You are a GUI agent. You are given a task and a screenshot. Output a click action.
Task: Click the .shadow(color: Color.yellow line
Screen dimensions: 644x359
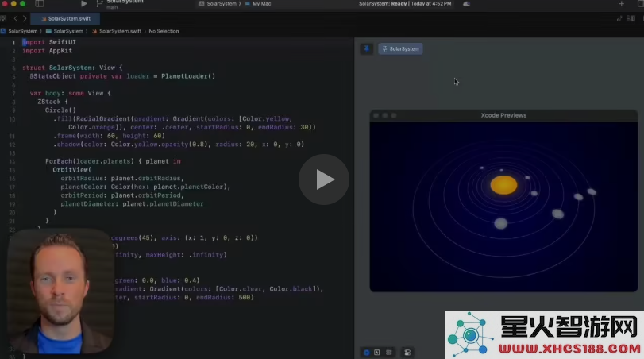coord(179,145)
